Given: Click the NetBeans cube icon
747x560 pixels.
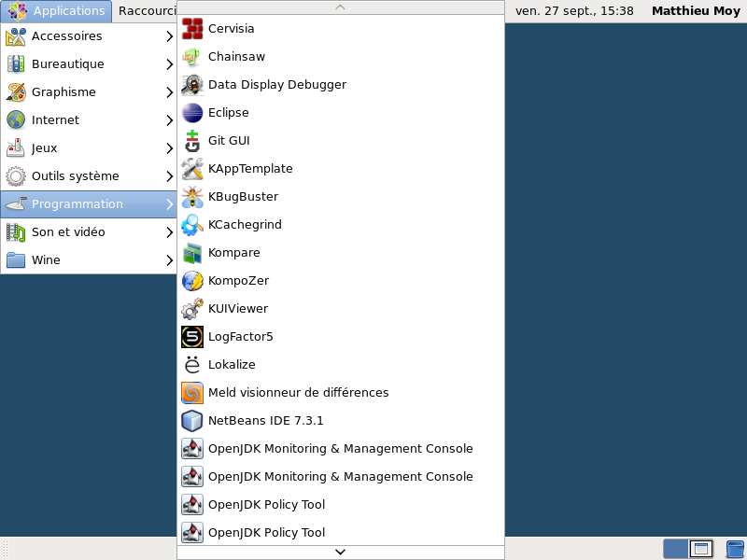Looking at the screenshot, I should (192, 421).
